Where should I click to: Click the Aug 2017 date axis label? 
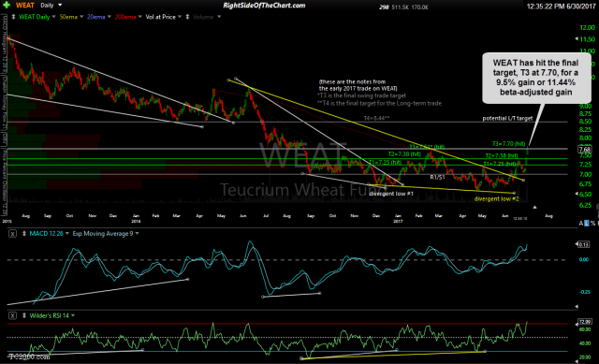(548, 216)
